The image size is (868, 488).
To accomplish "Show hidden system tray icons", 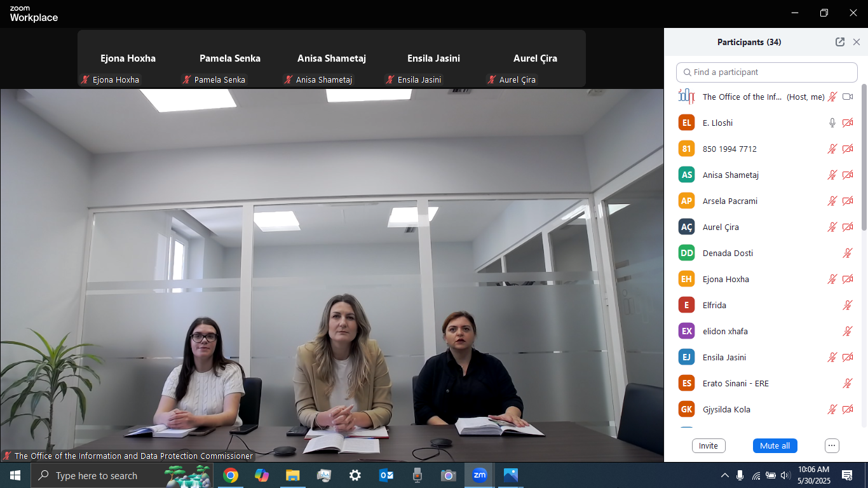I will (724, 475).
